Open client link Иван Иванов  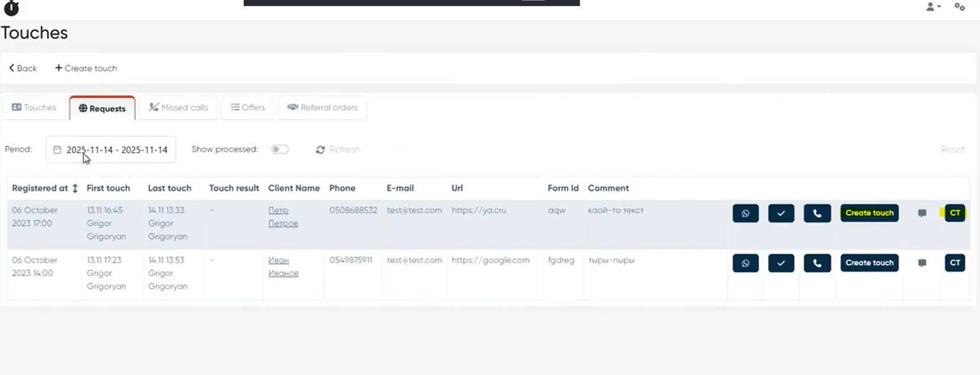[x=283, y=266]
